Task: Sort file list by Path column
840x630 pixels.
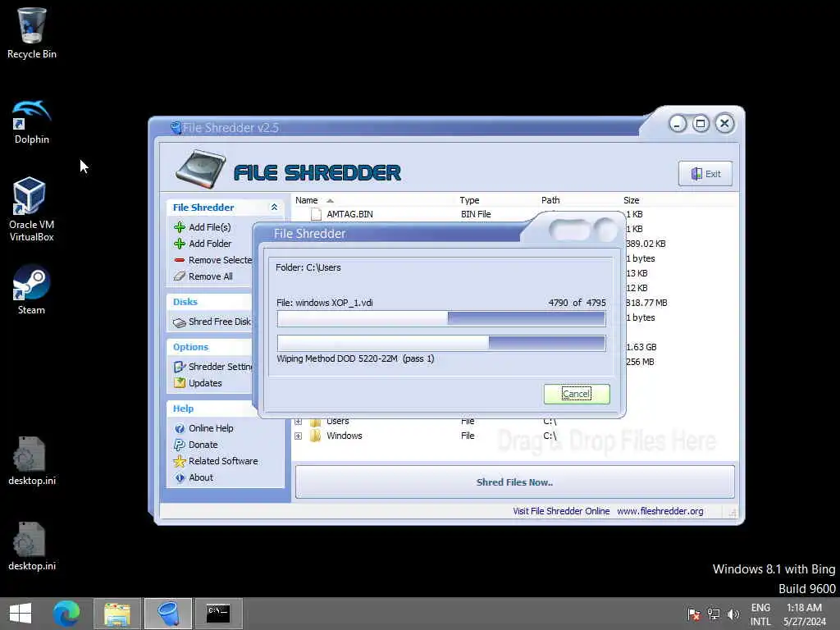Action: click(550, 200)
